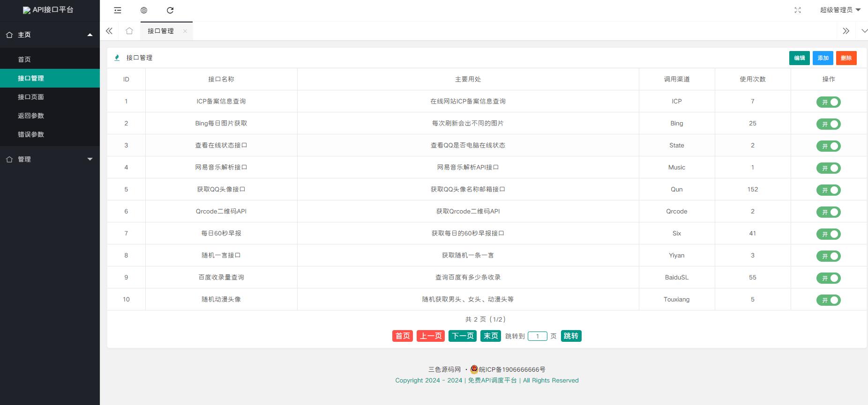Open 返回参数 in the sidebar menu
Screen dimensions: 868x405
[x=31, y=116]
